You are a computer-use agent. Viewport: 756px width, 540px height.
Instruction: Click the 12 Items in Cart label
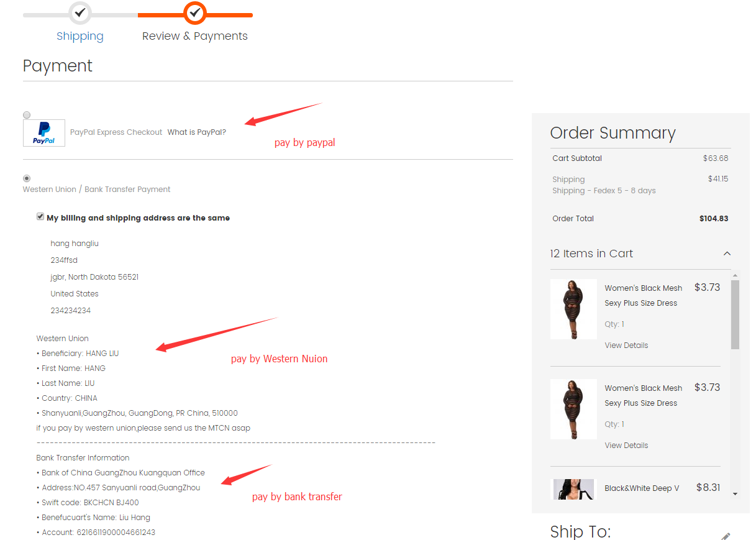(591, 254)
